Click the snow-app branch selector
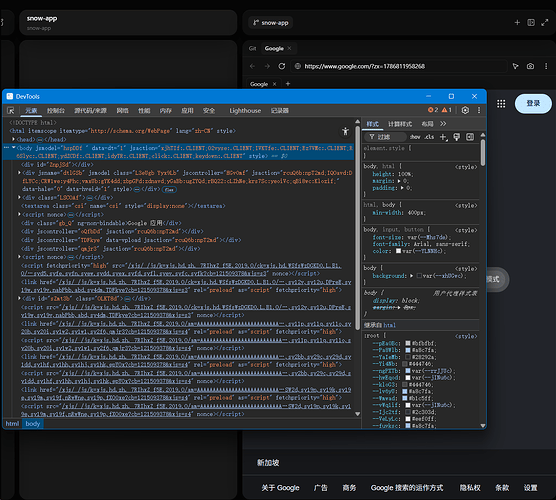The height and width of the screenshot is (500, 556). tap(271, 23)
